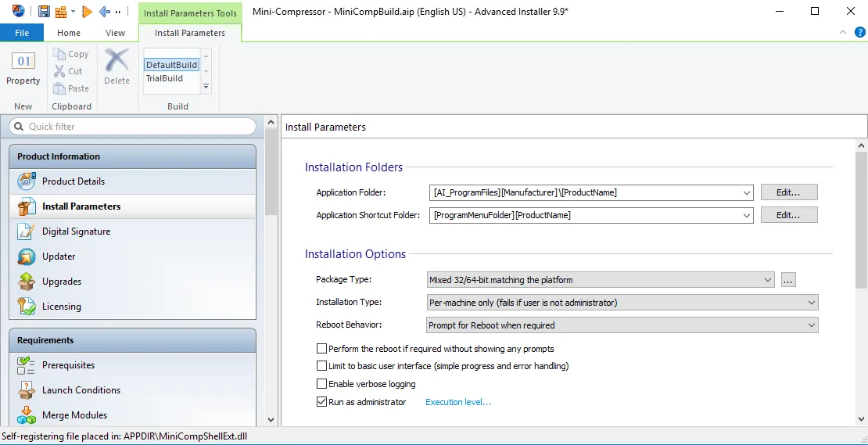
Task: Click the Install Parameters Tools contextual tab header
Action: (190, 13)
